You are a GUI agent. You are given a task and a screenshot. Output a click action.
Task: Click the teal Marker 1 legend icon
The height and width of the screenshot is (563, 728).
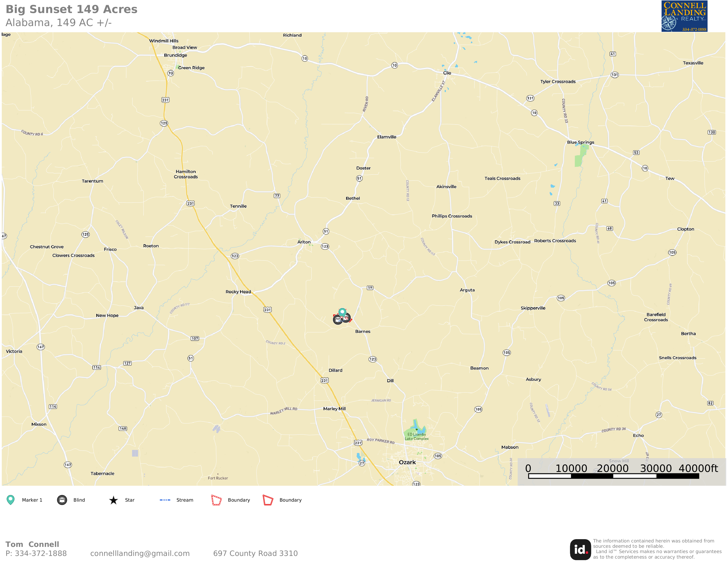(x=11, y=500)
